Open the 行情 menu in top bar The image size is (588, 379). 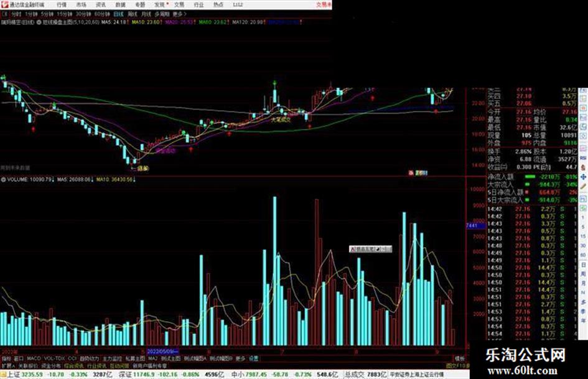click(x=62, y=4)
